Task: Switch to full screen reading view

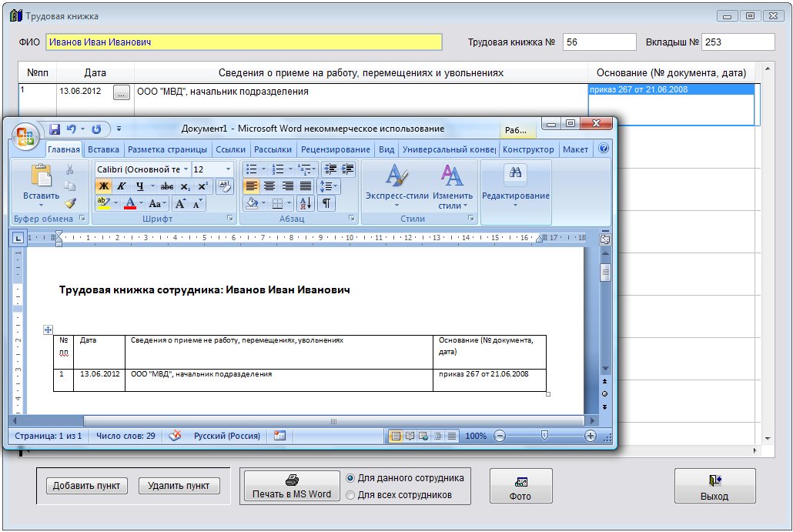Action: (x=410, y=436)
